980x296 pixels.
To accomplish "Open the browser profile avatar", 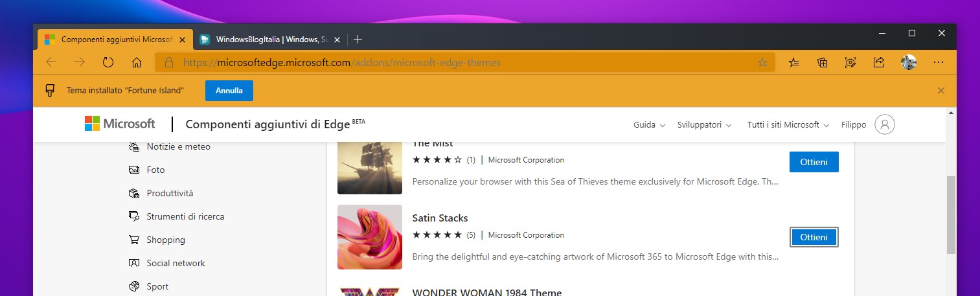I will click(908, 63).
